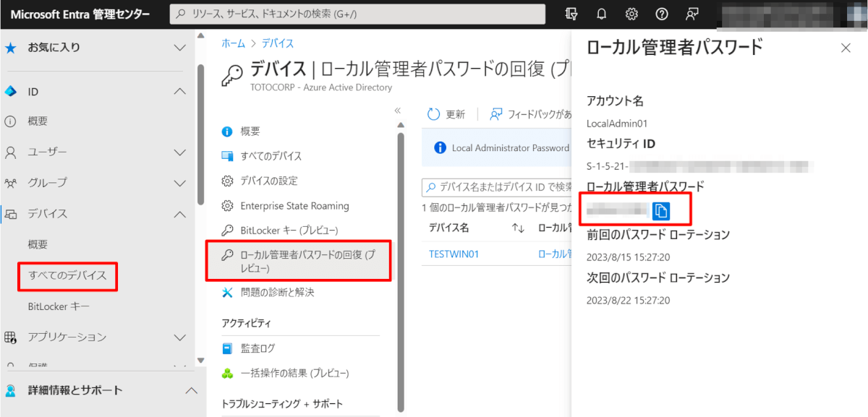Click the 2023/8/15 15:27:20 rotation date
The image size is (868, 417).
click(628, 257)
